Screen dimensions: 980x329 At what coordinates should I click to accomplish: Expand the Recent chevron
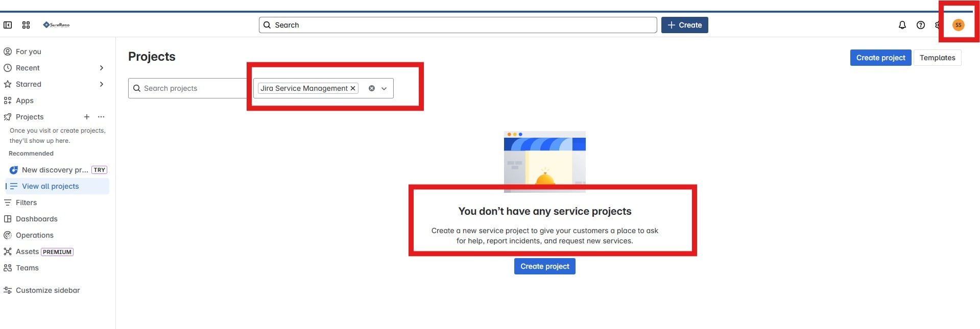tap(102, 68)
